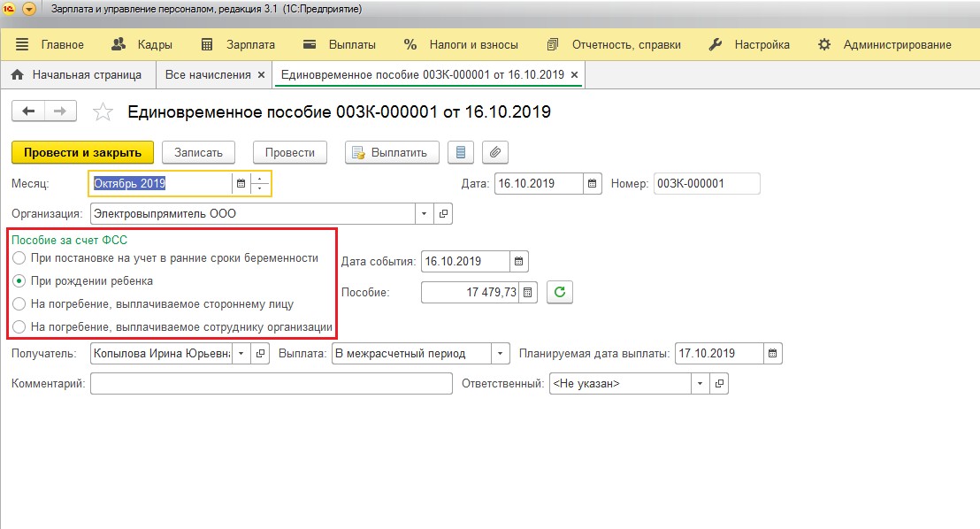Click the Планируемая дата выплаты field
980x529 pixels.
tap(719, 353)
